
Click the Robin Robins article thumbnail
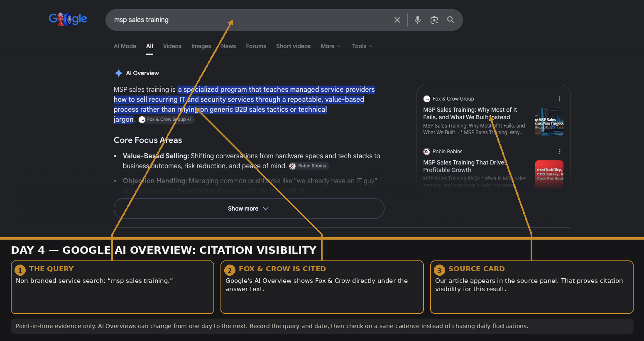pos(549,174)
